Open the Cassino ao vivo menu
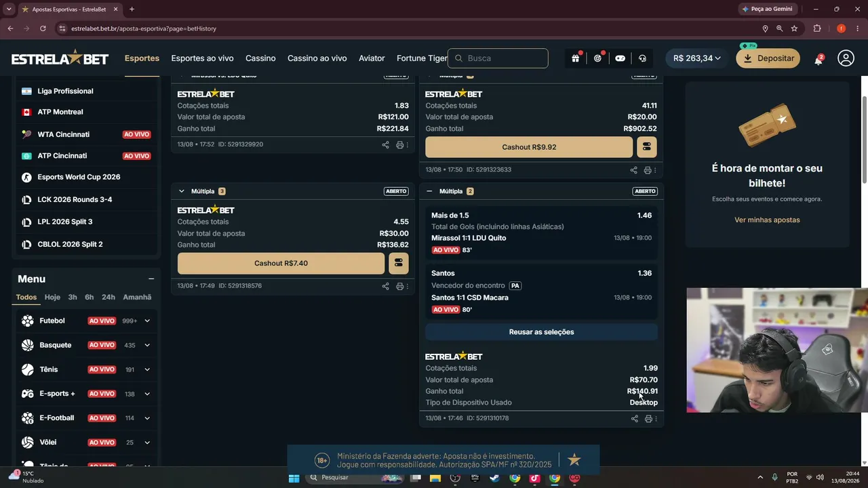This screenshot has height=488, width=868. coord(317,58)
